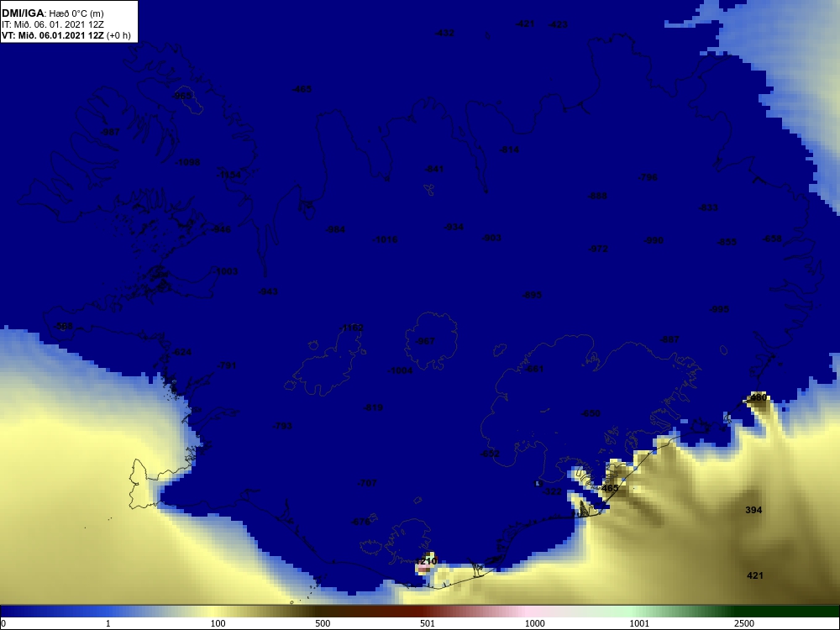The height and width of the screenshot is (630, 840).
Task: Click the -650 map value
Action: [x=591, y=413]
